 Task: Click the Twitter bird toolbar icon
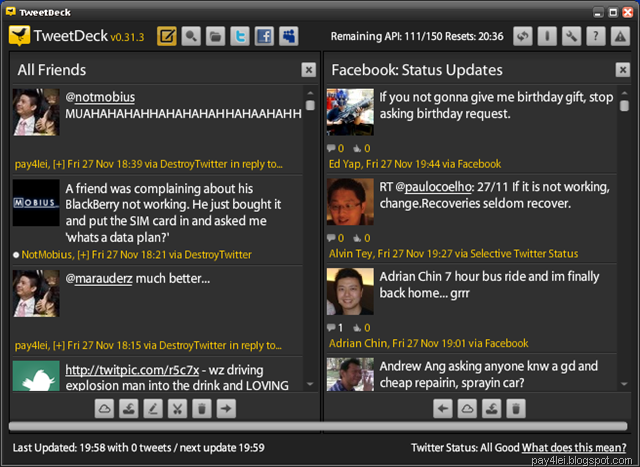point(240,36)
